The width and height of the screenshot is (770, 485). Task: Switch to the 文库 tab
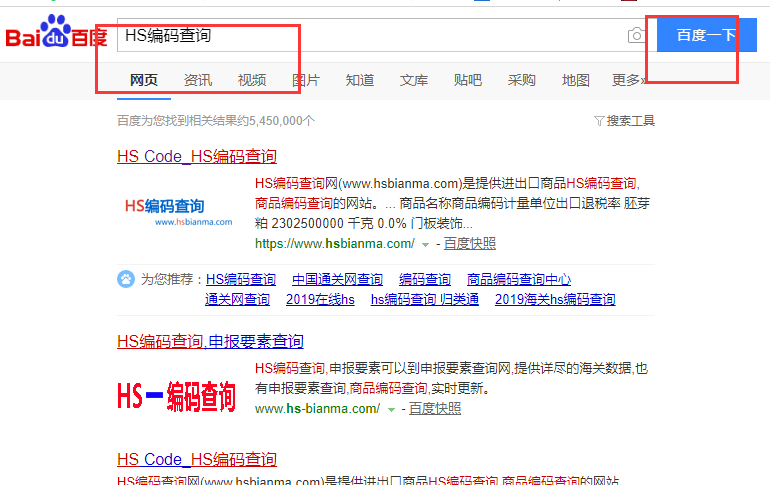click(413, 80)
